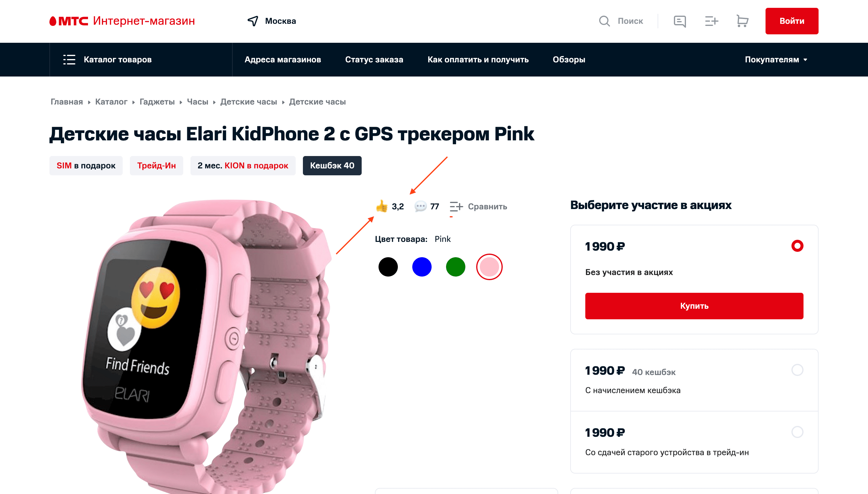Switch to the Статус заказа section
The image size is (868, 494).
tap(374, 59)
